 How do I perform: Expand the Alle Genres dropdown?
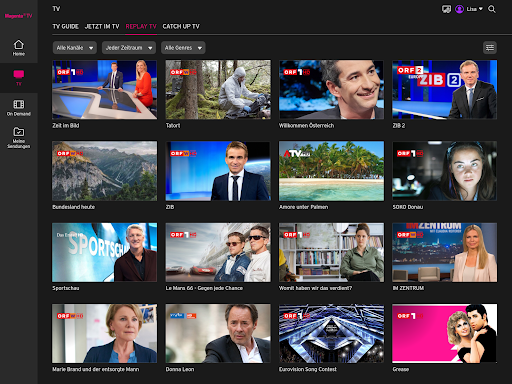[x=183, y=48]
